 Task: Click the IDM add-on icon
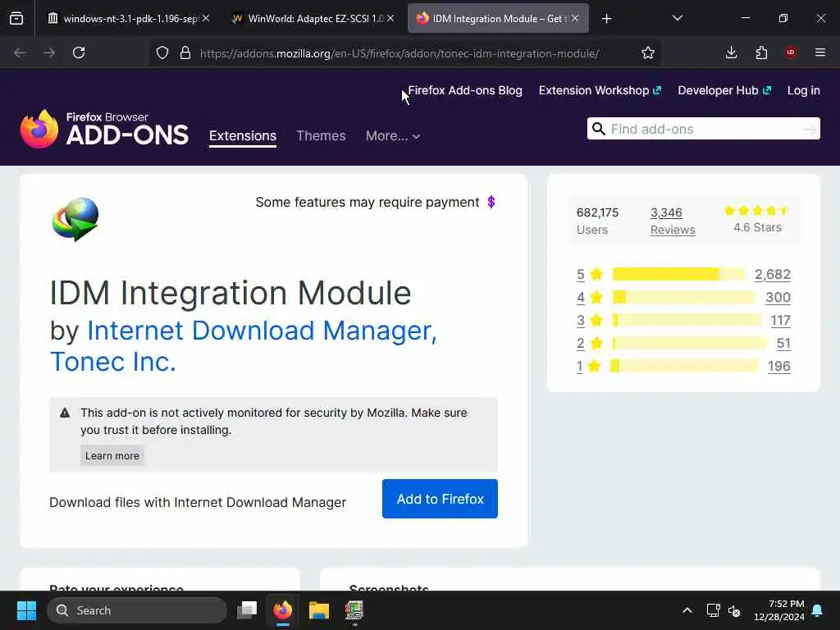[x=75, y=219]
